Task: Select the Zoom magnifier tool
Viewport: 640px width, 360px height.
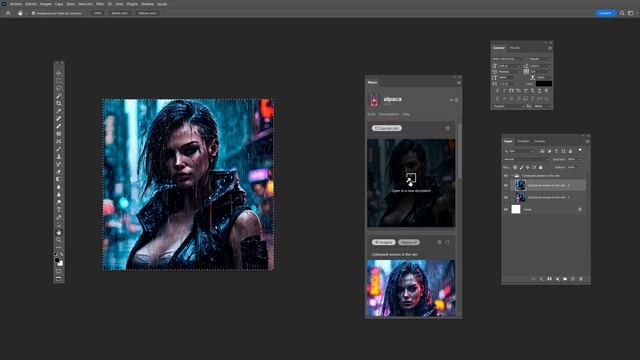Action: pyautogui.click(x=59, y=240)
